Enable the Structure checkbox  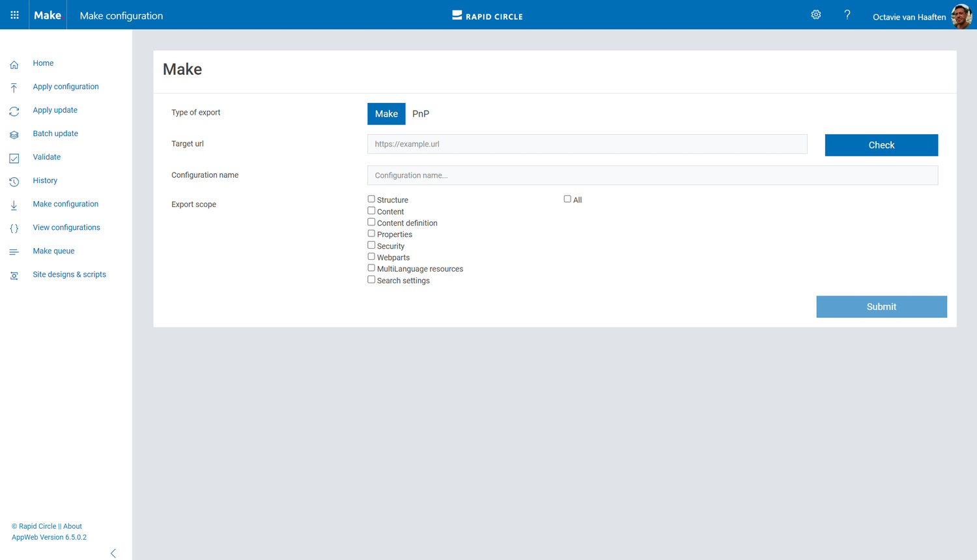pos(371,199)
